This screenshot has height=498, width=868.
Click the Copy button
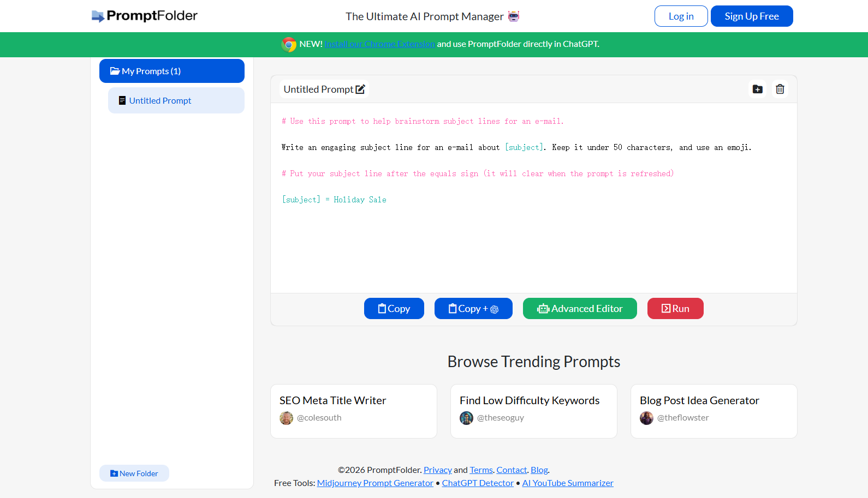394,309
